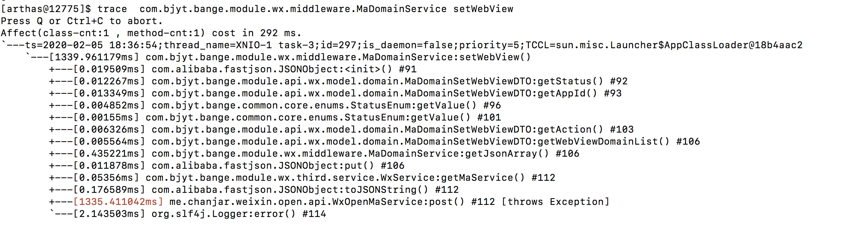The height and width of the screenshot is (227, 868).
Task: Click the JSONObject:put() #106 entry
Action: tap(227, 166)
